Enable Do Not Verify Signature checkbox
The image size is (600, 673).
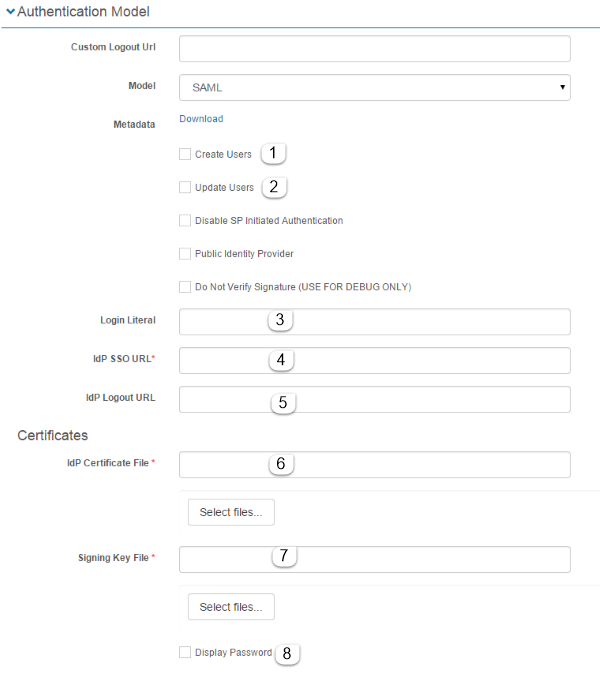[185, 287]
